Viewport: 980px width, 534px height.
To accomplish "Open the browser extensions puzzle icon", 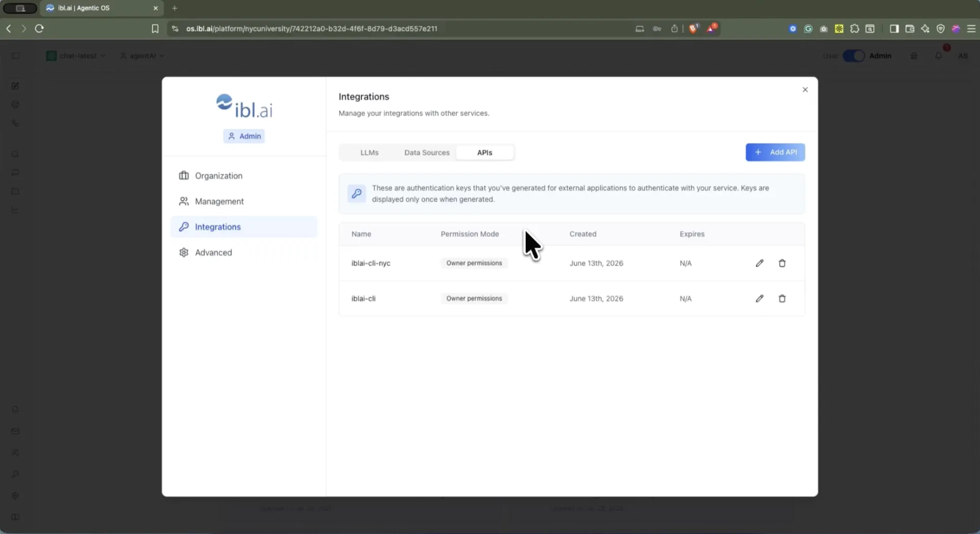I will pyautogui.click(x=854, y=29).
